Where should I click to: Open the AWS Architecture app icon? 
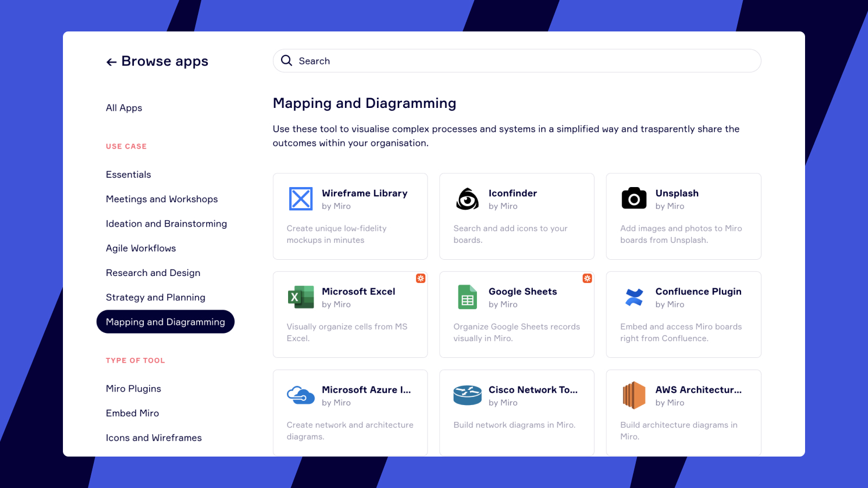click(x=634, y=395)
